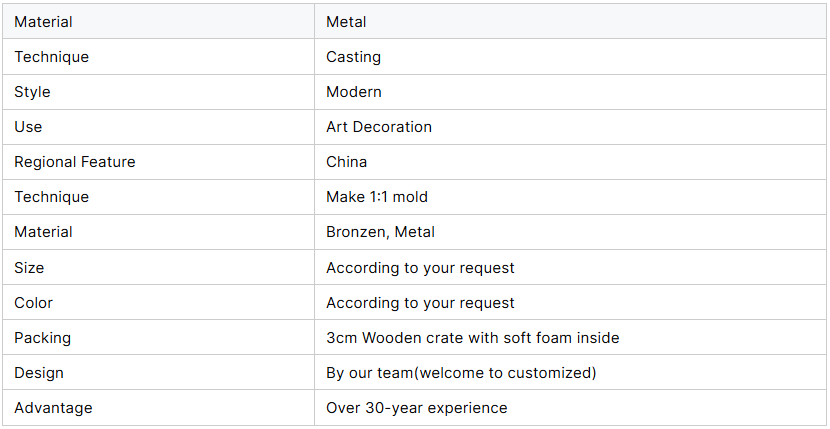Click the 'Metal' value in first row
Viewport: 830px width, 429px height.
coord(346,22)
